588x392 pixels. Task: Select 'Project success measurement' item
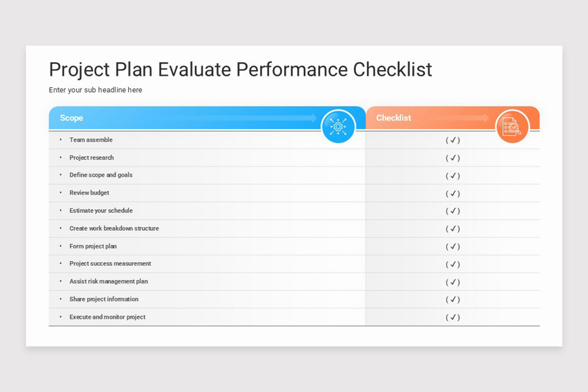coord(110,264)
